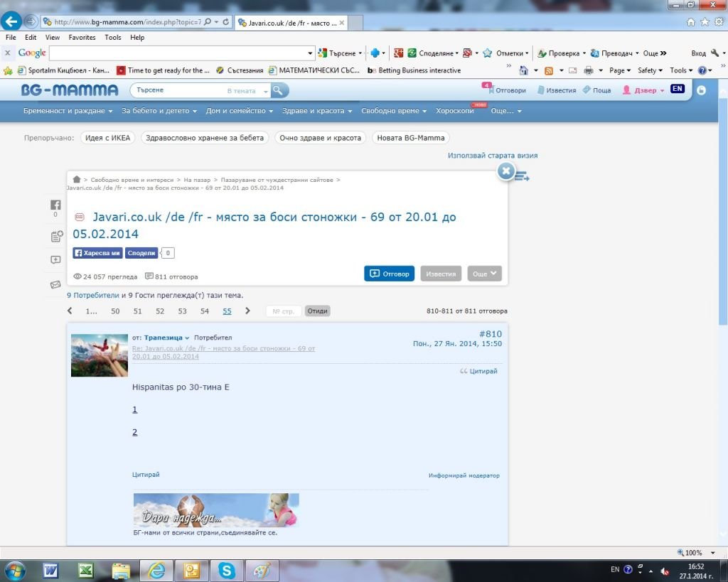Open the 'Използвай старата визия' link
This screenshot has width=728, height=582.
(x=493, y=155)
